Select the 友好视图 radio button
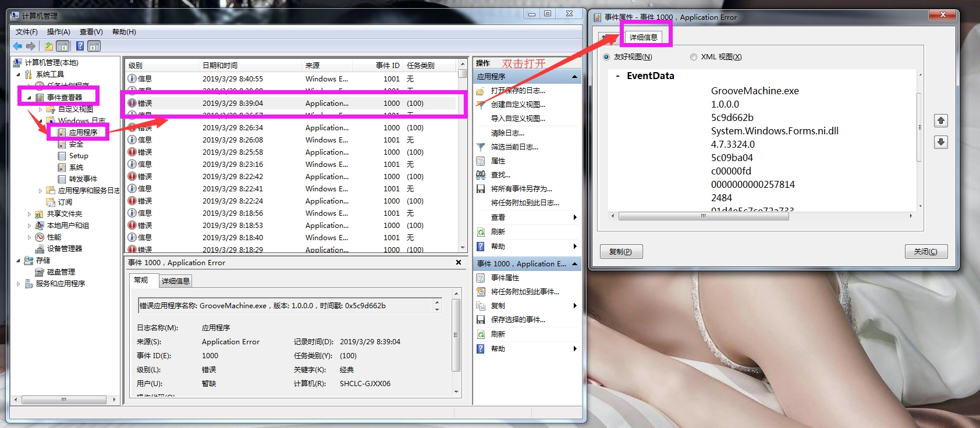The width and height of the screenshot is (980, 428). tap(607, 57)
